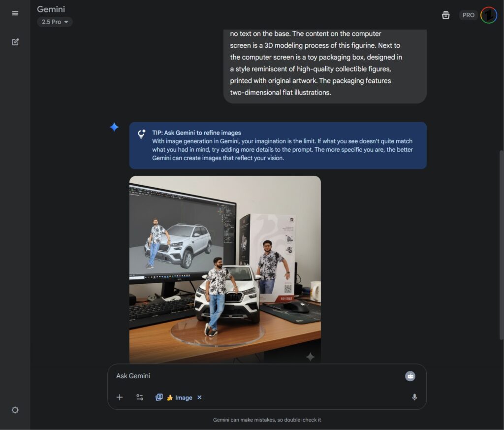The width and height of the screenshot is (504, 430).
Task: Click the Gemini title text
Action: tap(51, 9)
